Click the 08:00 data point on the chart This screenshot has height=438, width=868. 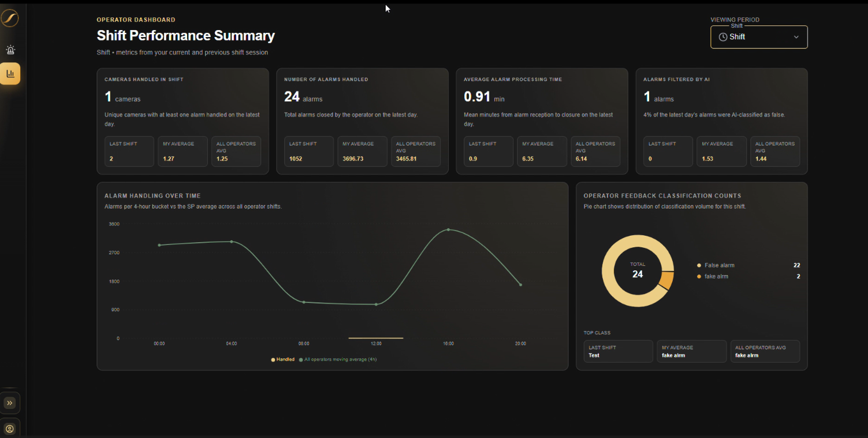coord(304,302)
